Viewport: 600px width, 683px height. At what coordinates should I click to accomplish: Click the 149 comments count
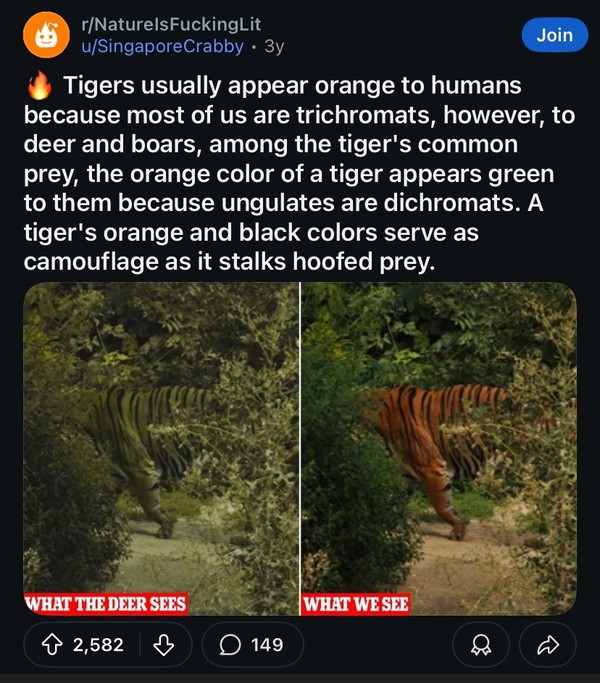[267, 644]
